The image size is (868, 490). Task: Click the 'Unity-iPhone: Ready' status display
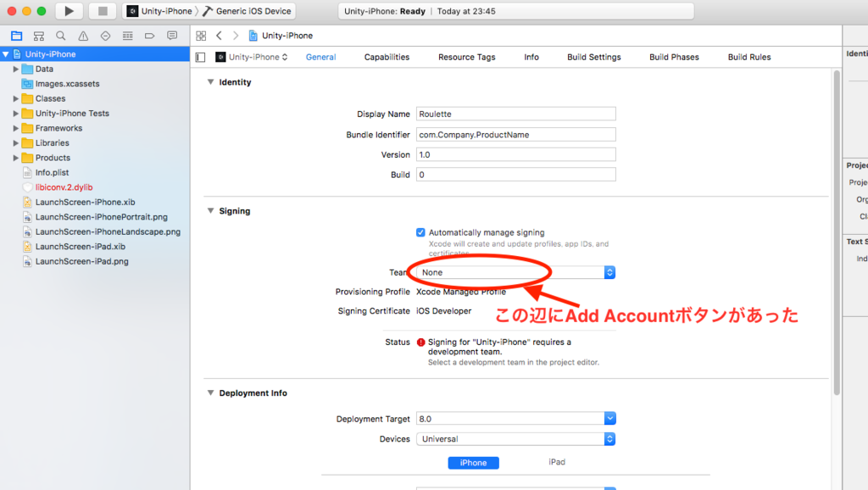(x=516, y=11)
